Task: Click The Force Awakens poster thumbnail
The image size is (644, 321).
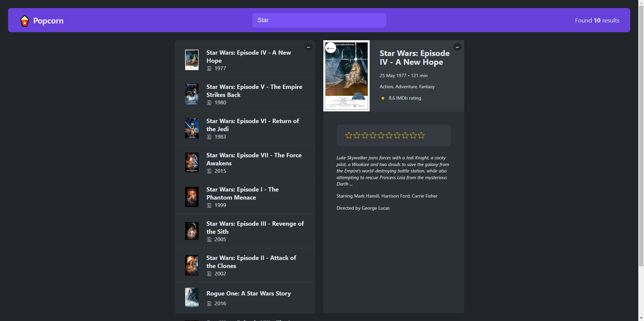Action: click(192, 163)
